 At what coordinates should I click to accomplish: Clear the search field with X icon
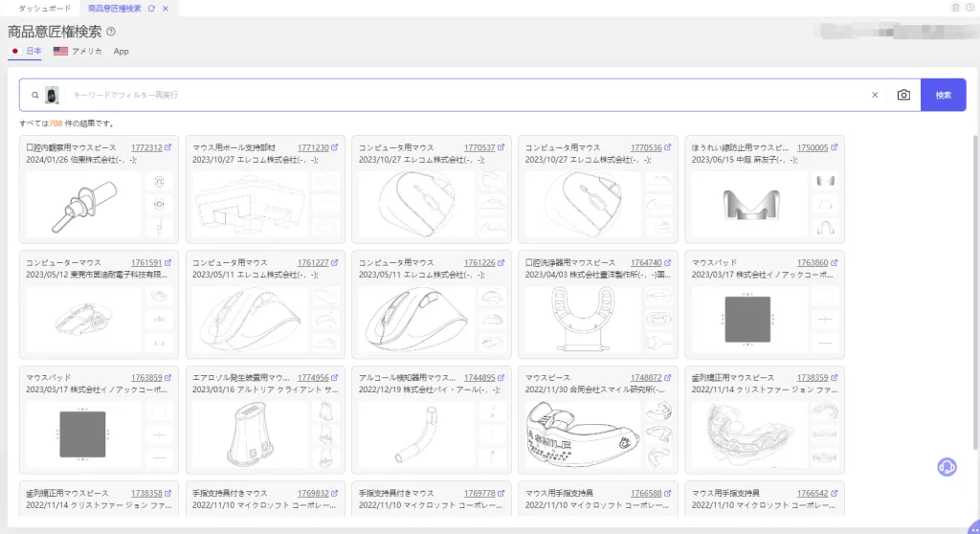point(875,95)
